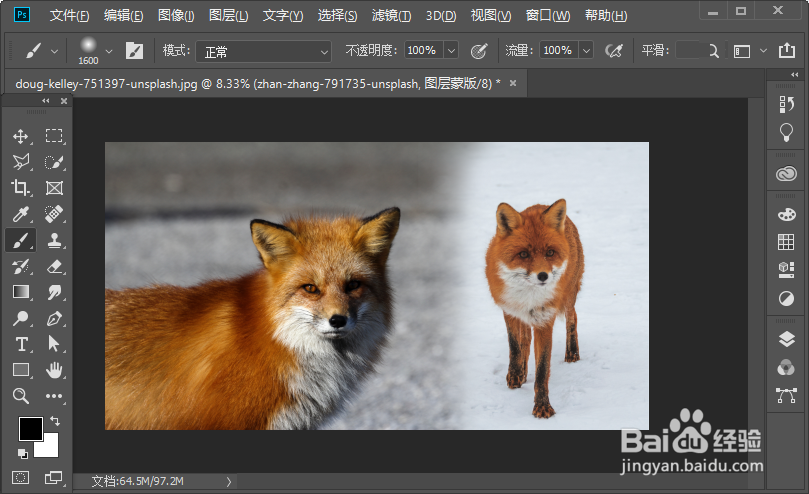The height and width of the screenshot is (494, 809).
Task: Open the Swatches grid panel
Action: click(x=786, y=242)
